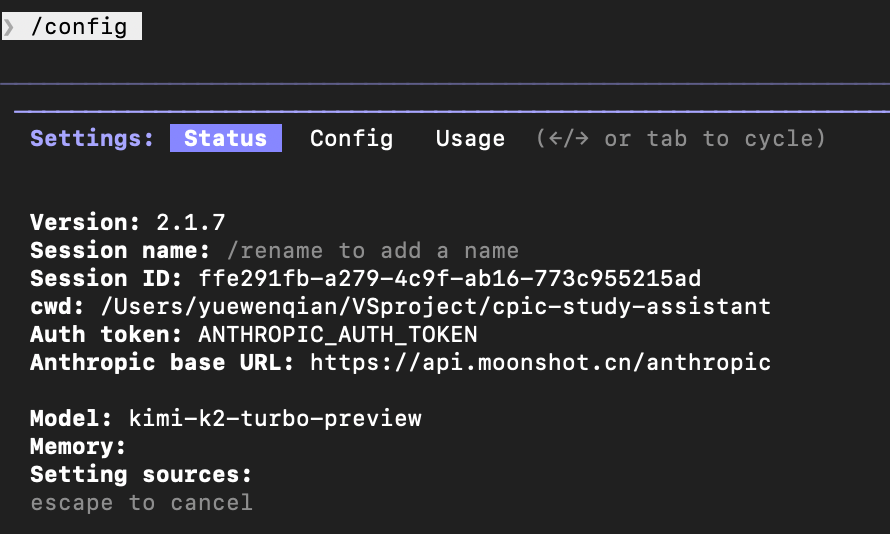Click the 'Session name:' label
The image size is (890, 534).
tap(120, 250)
